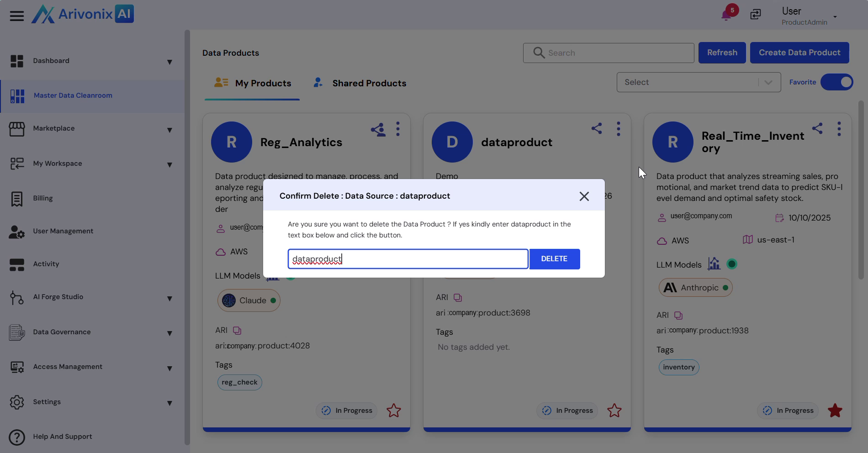This screenshot has height=453, width=868.
Task: Copy ARI of Real_Time_Inventory product
Action: click(x=678, y=316)
